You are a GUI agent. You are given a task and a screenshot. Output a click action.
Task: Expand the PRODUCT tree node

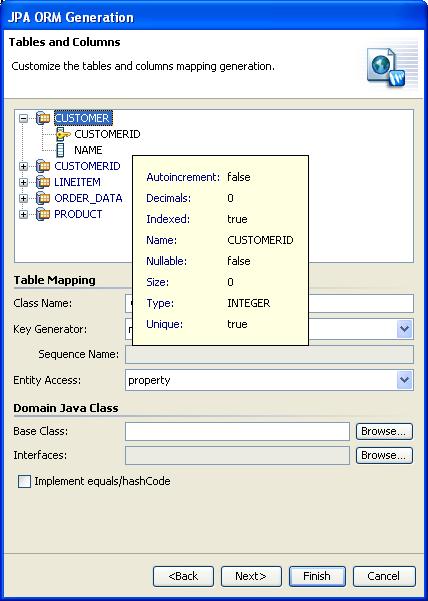coord(23,215)
